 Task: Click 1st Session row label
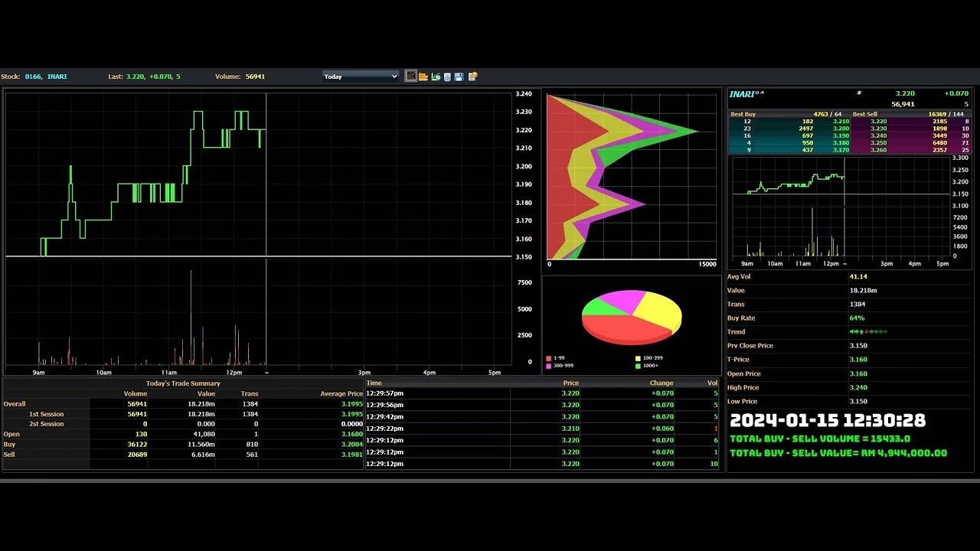(x=46, y=414)
